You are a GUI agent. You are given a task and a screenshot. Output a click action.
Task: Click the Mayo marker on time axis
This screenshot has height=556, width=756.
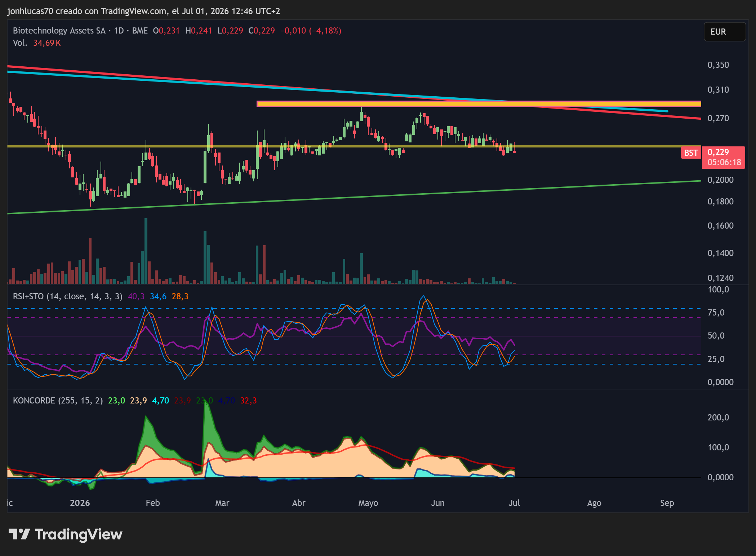368,503
